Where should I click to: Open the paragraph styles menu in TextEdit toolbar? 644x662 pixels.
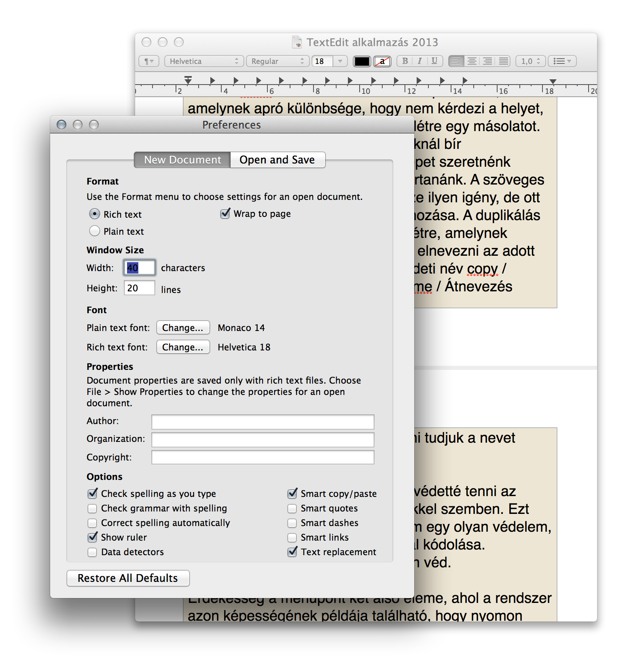(x=149, y=61)
